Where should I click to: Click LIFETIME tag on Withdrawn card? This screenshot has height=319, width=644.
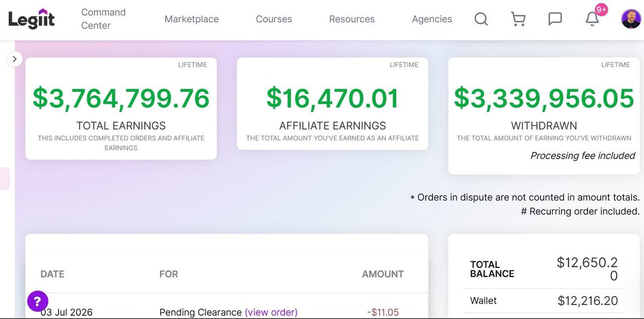616,65
